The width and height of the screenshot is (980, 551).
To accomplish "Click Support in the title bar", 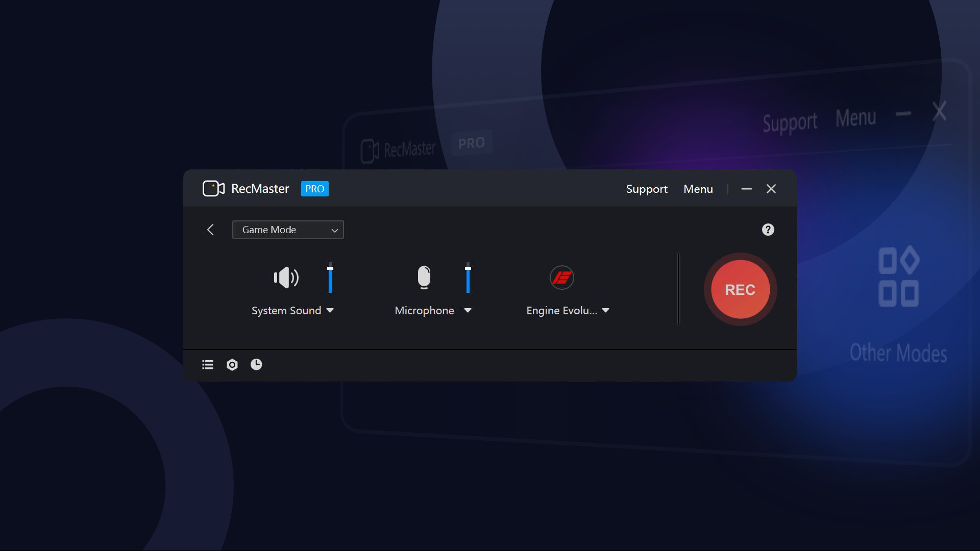I will (x=646, y=189).
